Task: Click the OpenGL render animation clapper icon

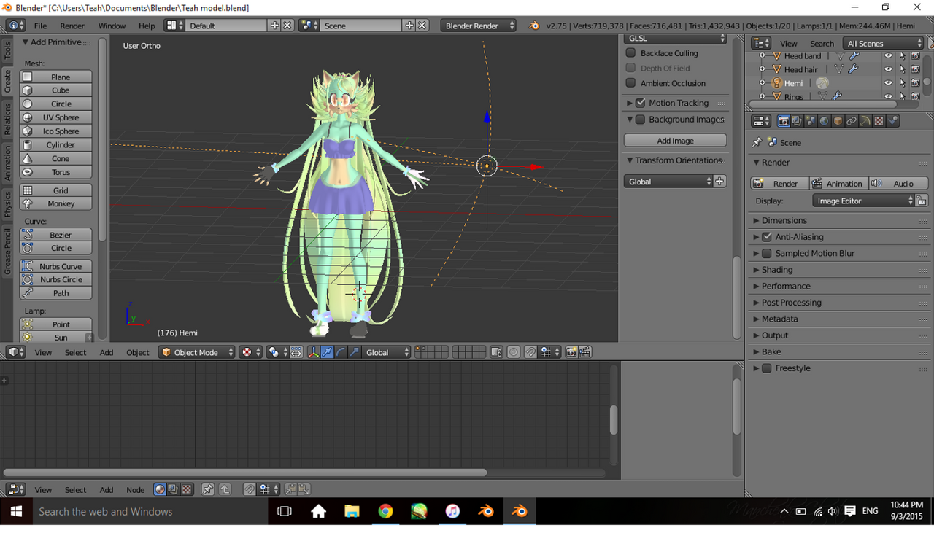Action: [584, 352]
